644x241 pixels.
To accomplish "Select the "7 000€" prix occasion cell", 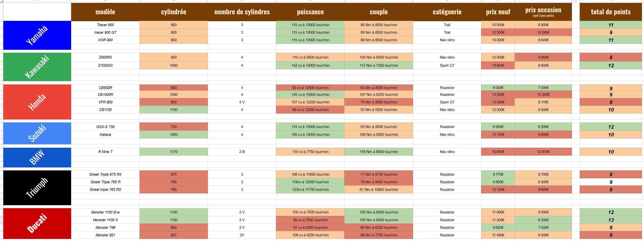I will tap(543, 228).
